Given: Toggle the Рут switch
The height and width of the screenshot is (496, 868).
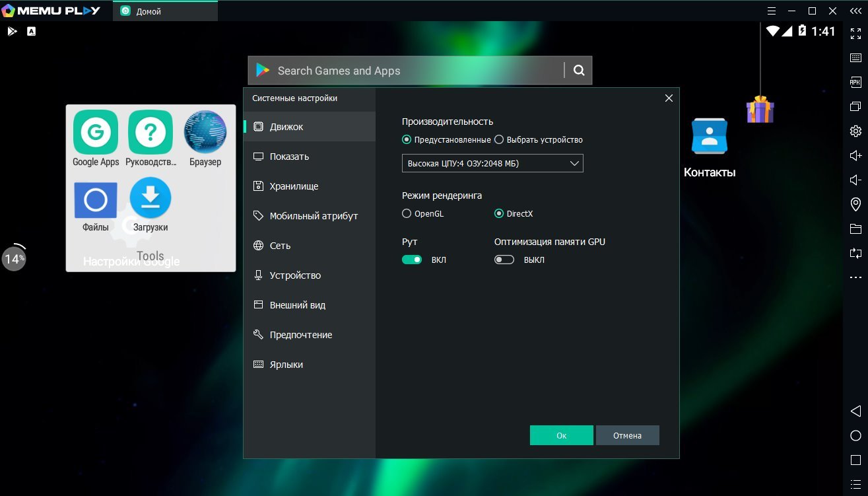Looking at the screenshot, I should click(x=412, y=260).
